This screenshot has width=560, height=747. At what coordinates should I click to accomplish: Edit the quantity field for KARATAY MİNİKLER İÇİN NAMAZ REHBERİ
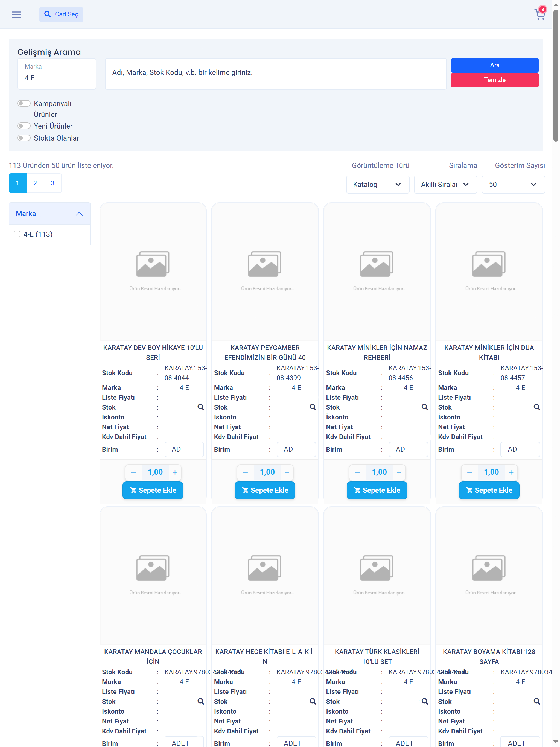coord(379,472)
